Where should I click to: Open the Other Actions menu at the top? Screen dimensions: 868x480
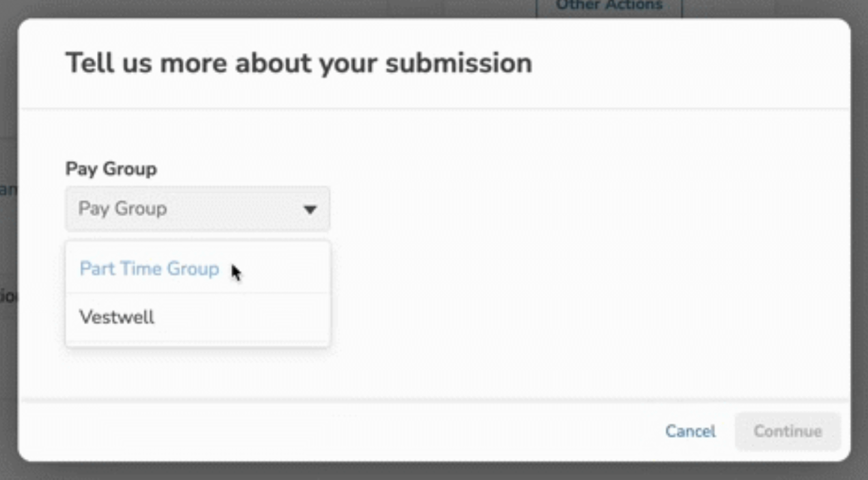[x=609, y=7]
